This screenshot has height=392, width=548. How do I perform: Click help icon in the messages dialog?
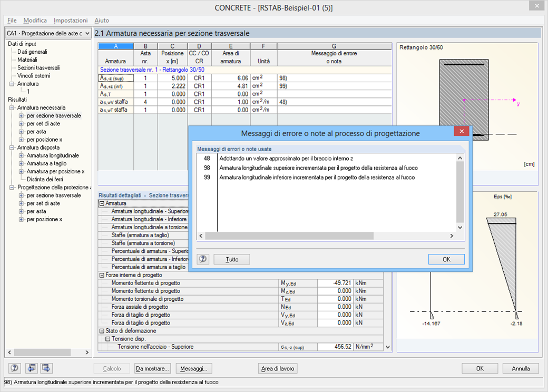[x=203, y=259]
